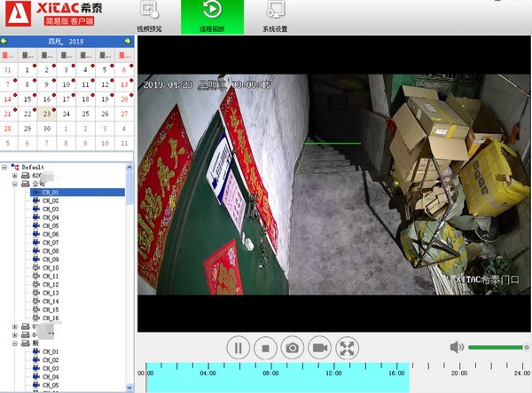Enter fullscreen with expand arrows icon
Image resolution: width=532 pixels, height=393 pixels.
coord(348,348)
